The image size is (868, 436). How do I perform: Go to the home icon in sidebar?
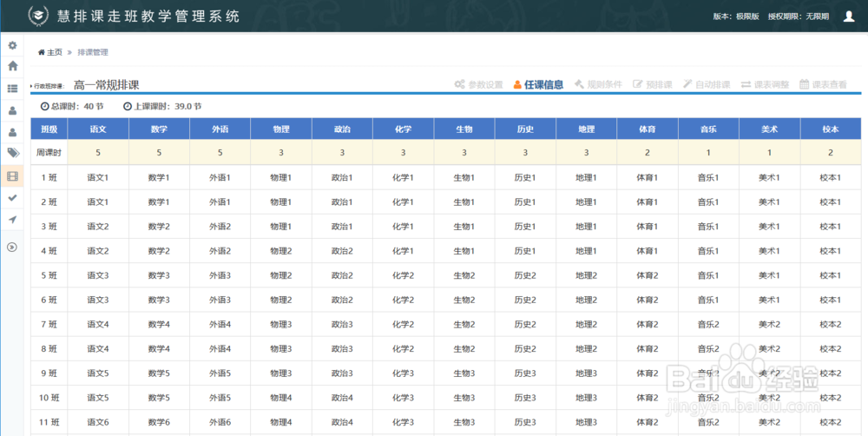(x=12, y=66)
